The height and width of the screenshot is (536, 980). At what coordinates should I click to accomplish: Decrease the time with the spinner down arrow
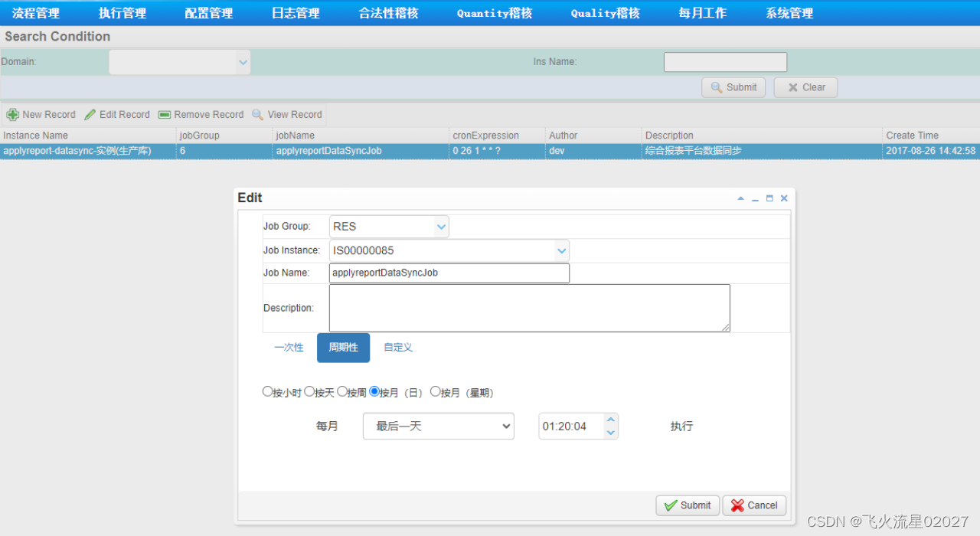click(610, 433)
